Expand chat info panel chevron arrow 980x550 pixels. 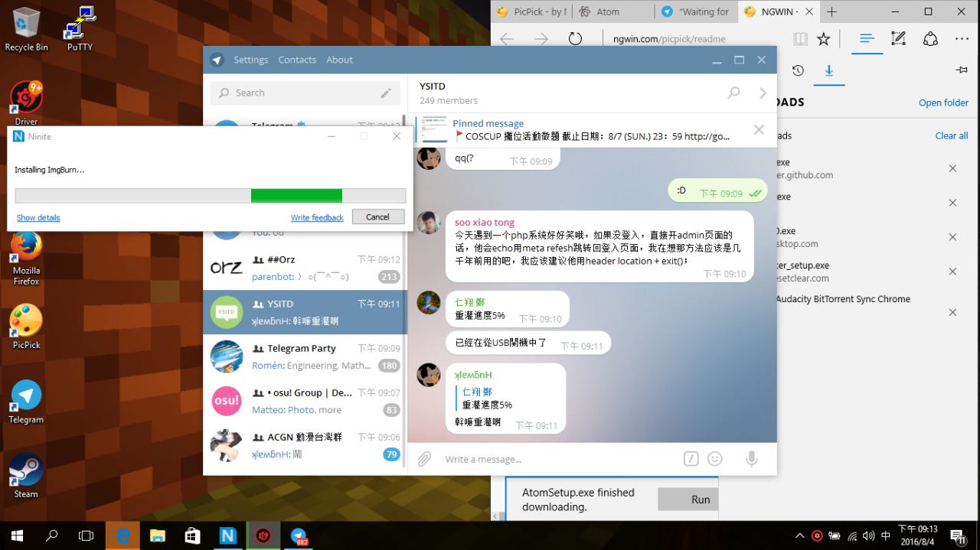[763, 93]
